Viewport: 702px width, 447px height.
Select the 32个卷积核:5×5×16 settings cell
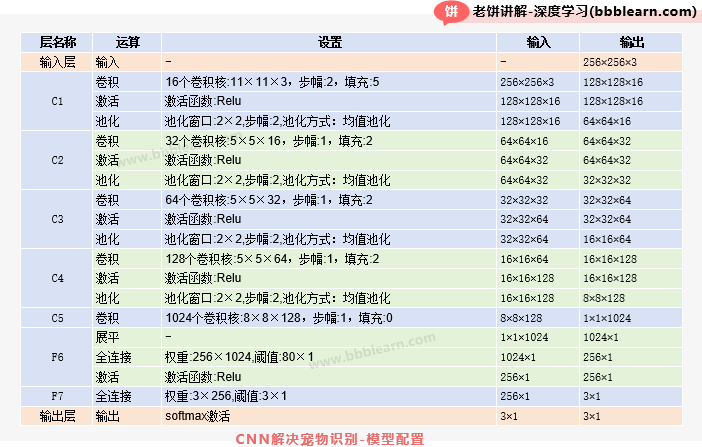tap(329, 141)
